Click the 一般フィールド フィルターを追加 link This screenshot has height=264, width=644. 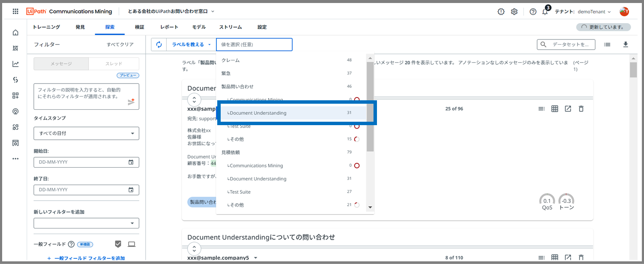[x=86, y=258]
